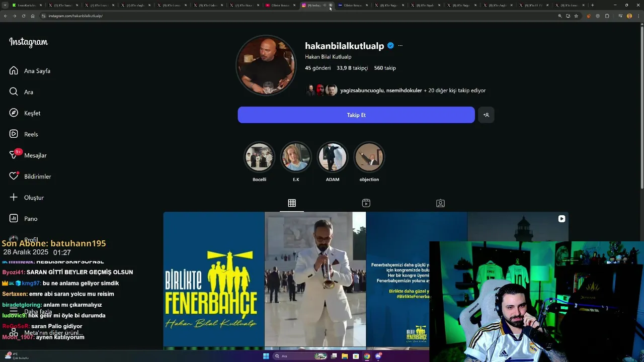This screenshot has width=644, height=362.
Task: Open Mesajlar with unread badge
Action: (28, 155)
